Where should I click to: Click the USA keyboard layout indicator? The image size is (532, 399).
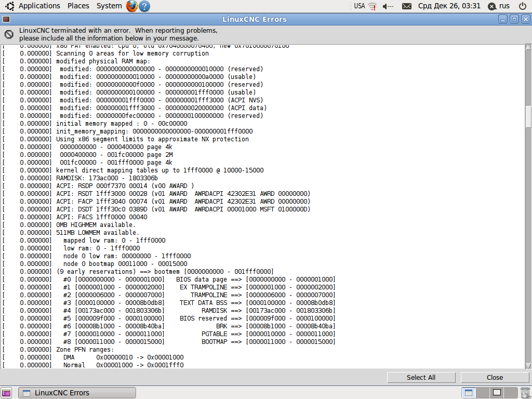(360, 6)
